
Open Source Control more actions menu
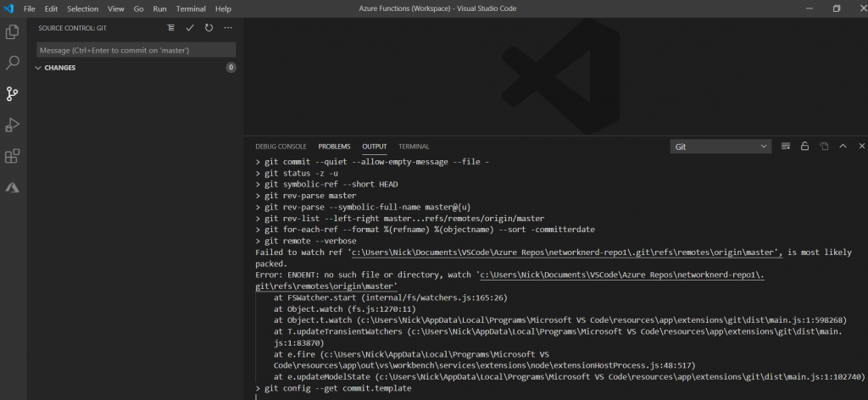tap(228, 28)
